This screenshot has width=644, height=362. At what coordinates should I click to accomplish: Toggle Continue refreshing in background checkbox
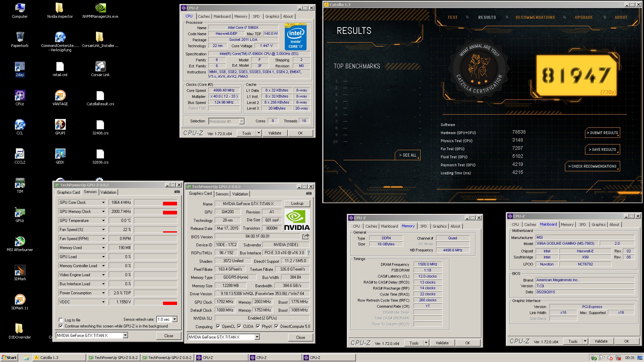[61, 326]
